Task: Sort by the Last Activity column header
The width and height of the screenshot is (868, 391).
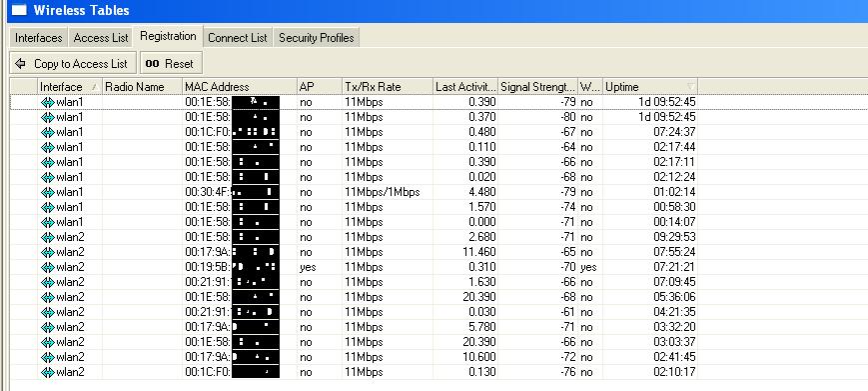Action: pyautogui.click(x=465, y=87)
